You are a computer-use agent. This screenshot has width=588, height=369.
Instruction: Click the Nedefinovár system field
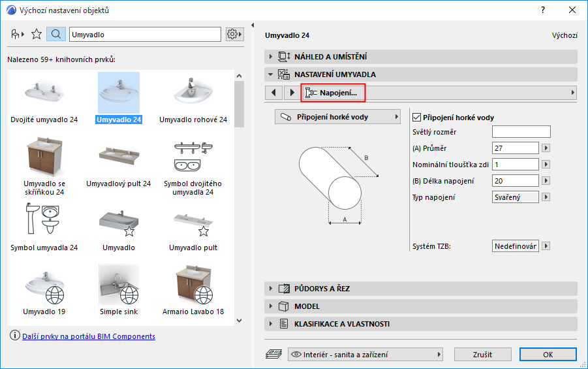516,246
